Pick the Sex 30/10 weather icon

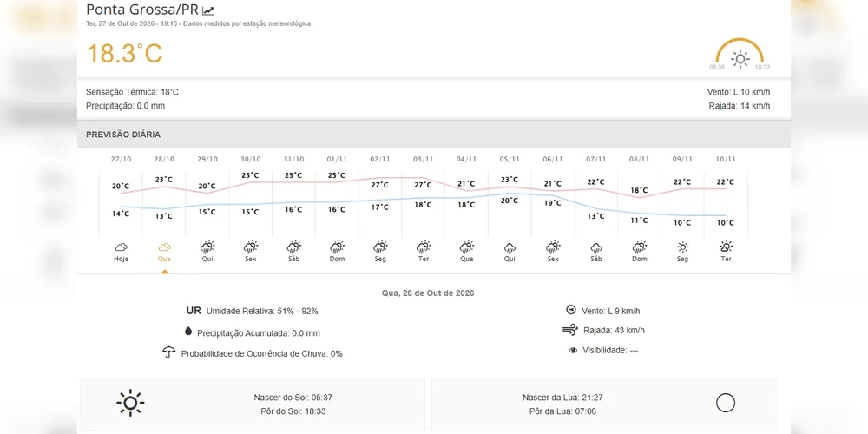click(x=251, y=247)
